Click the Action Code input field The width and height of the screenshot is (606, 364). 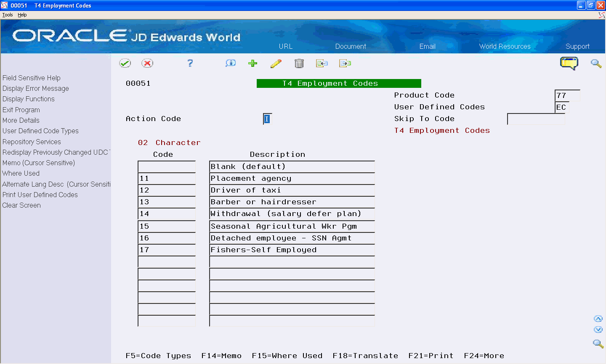[267, 119]
